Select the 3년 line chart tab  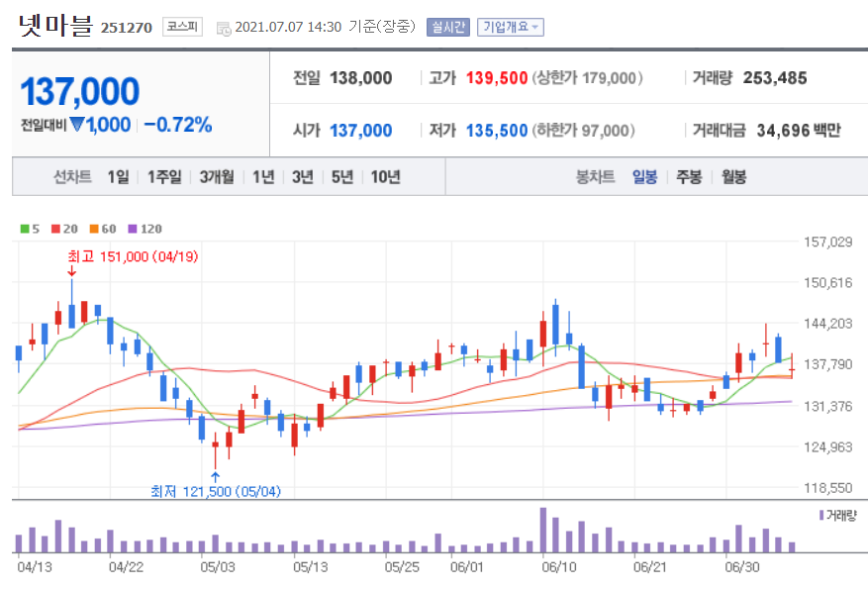tap(303, 176)
